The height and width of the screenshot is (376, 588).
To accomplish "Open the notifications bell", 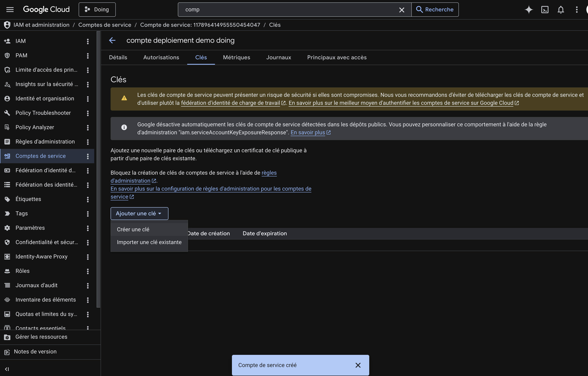I will [x=561, y=10].
